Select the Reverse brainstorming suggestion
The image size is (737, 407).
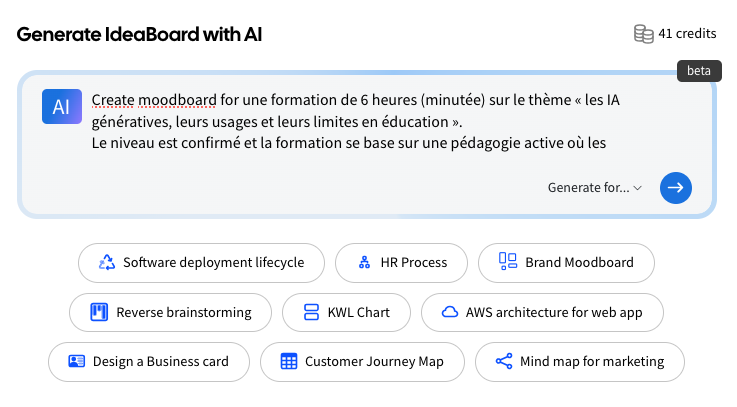[x=170, y=312]
